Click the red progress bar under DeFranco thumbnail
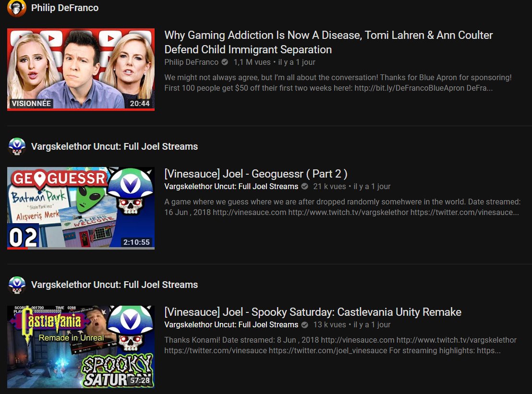Screen dimensions: 532x394 click(x=81, y=109)
